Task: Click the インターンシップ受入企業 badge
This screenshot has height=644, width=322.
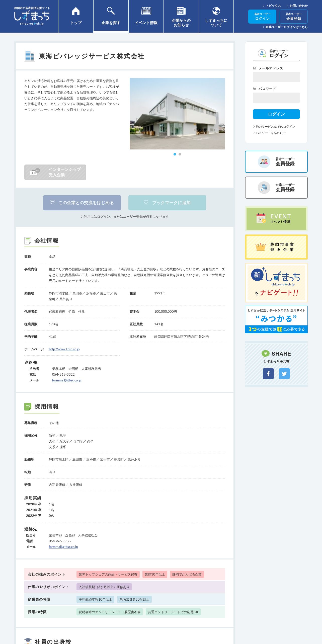Action: (55, 172)
